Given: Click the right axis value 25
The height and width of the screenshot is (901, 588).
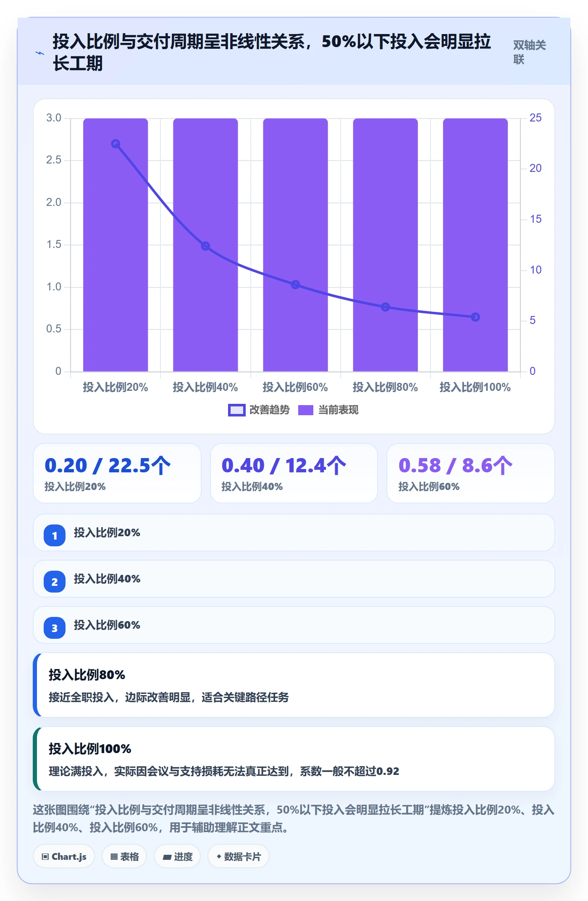Looking at the screenshot, I should 535,118.
